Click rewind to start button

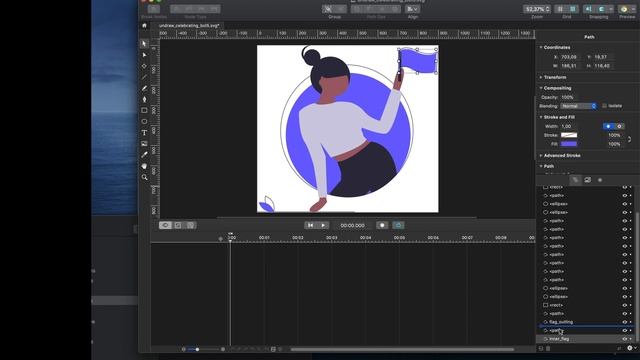coord(310,225)
